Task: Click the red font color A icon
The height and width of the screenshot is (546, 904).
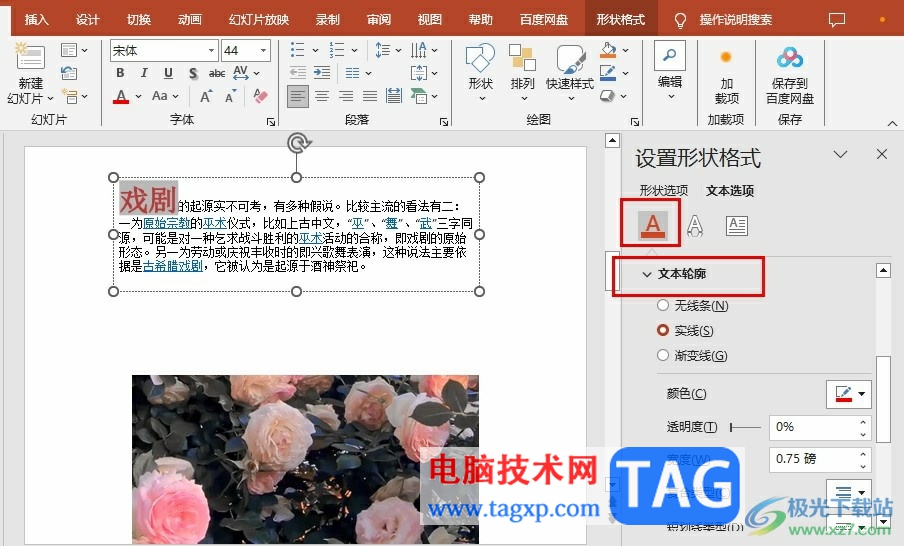Action: pos(121,96)
